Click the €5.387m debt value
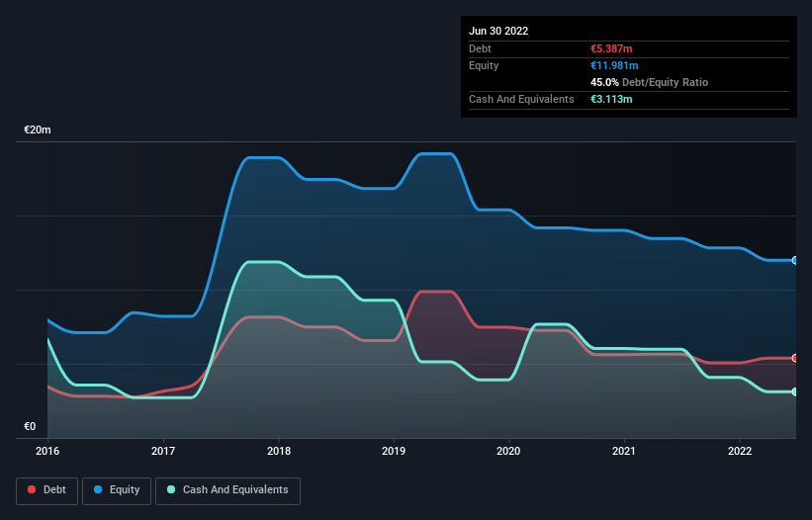This screenshot has width=812, height=520. pos(611,48)
